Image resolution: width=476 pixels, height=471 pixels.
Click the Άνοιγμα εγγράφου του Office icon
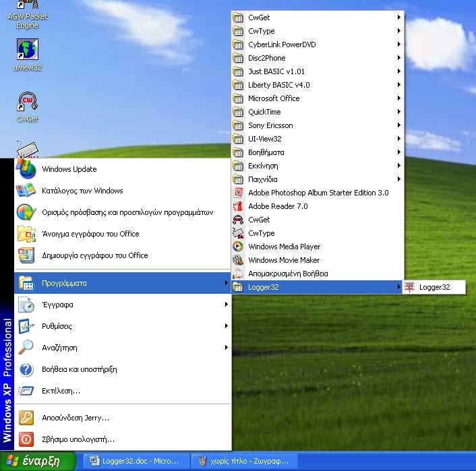coord(26,234)
